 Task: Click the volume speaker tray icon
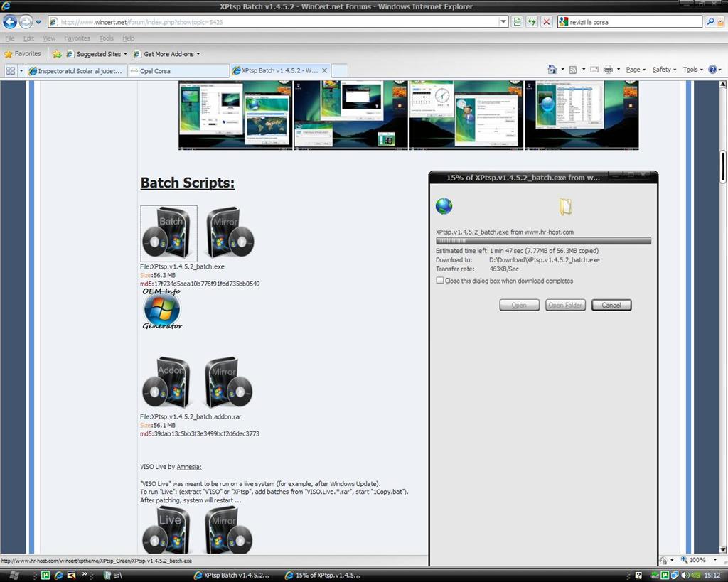tap(686, 576)
